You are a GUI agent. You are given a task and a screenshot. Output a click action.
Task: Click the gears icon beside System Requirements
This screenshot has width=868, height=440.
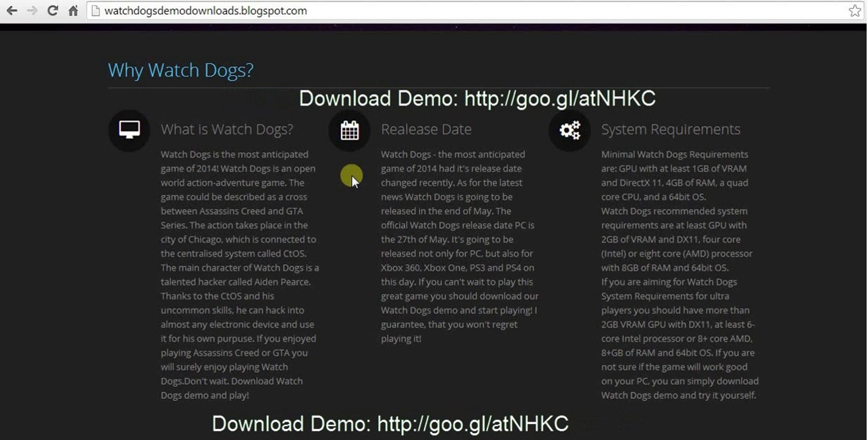(x=570, y=130)
